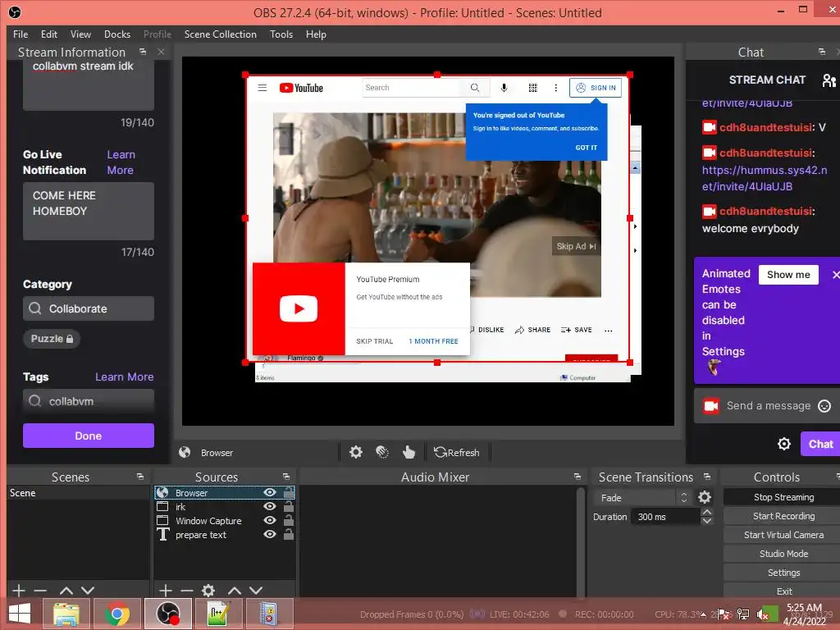Click the Done button
This screenshot has height=630, width=840.
[89, 436]
